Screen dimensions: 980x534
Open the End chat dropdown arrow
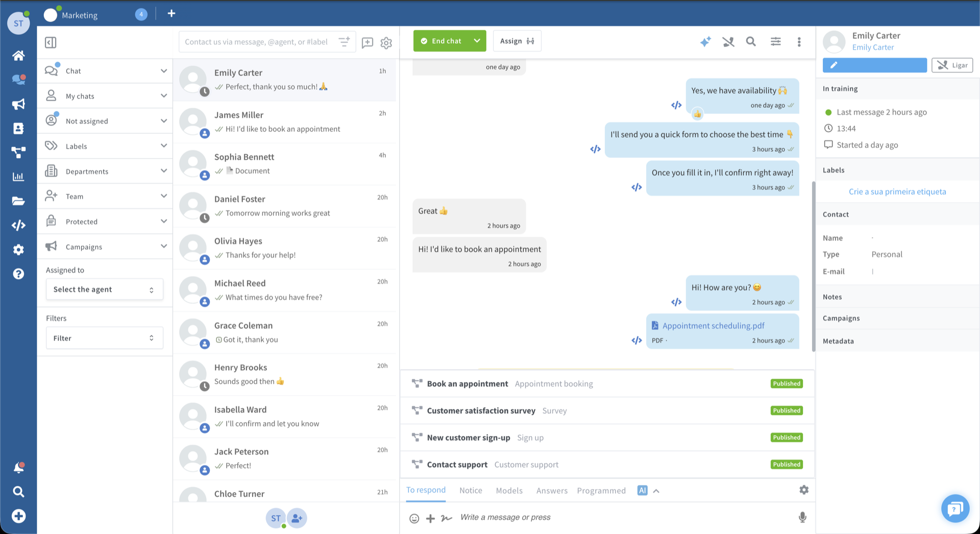coord(477,41)
